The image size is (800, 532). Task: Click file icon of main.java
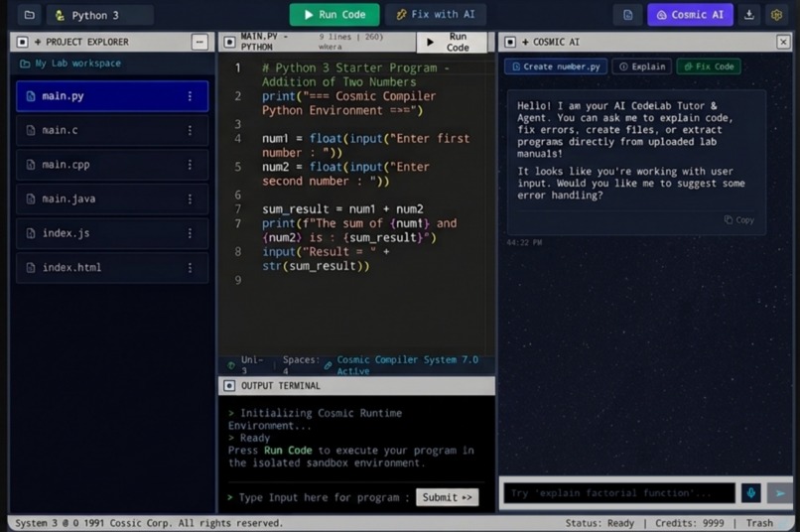31,199
